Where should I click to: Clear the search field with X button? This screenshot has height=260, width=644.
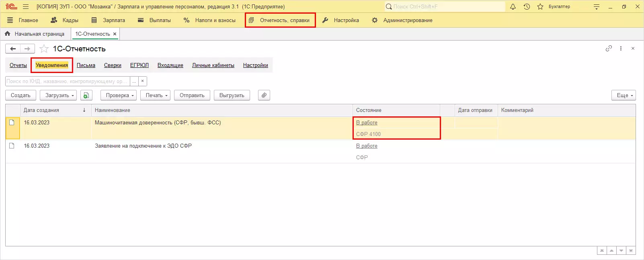pyautogui.click(x=142, y=81)
